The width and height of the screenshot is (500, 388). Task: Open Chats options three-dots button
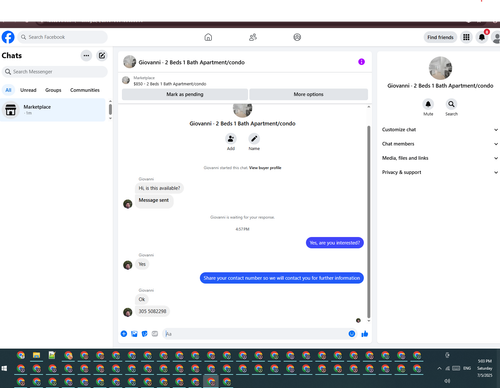pos(86,55)
